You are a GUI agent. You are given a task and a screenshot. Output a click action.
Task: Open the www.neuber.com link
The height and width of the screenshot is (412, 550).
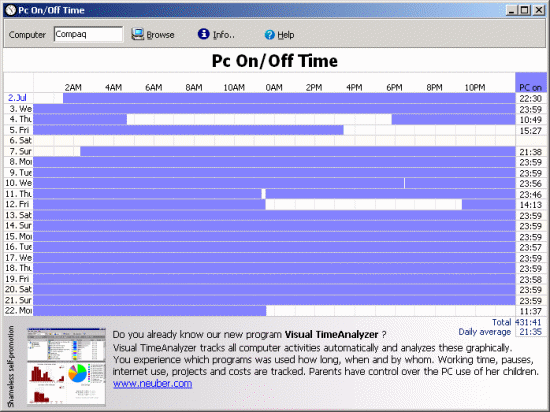tap(153, 383)
